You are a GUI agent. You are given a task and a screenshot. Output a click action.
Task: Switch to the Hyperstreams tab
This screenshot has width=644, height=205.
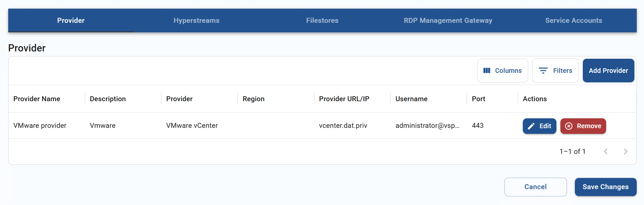(196, 20)
